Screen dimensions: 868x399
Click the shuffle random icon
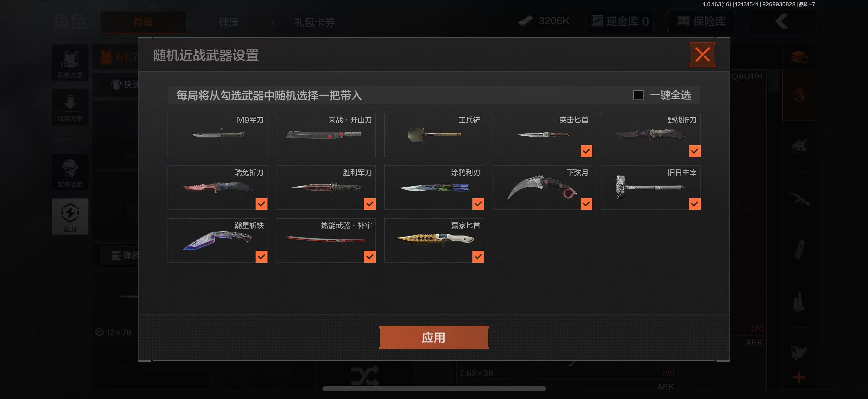[x=364, y=376]
